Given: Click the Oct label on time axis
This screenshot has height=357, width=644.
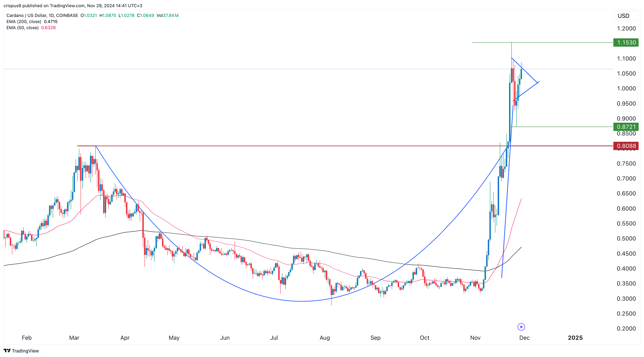Looking at the screenshot, I should (x=425, y=338).
